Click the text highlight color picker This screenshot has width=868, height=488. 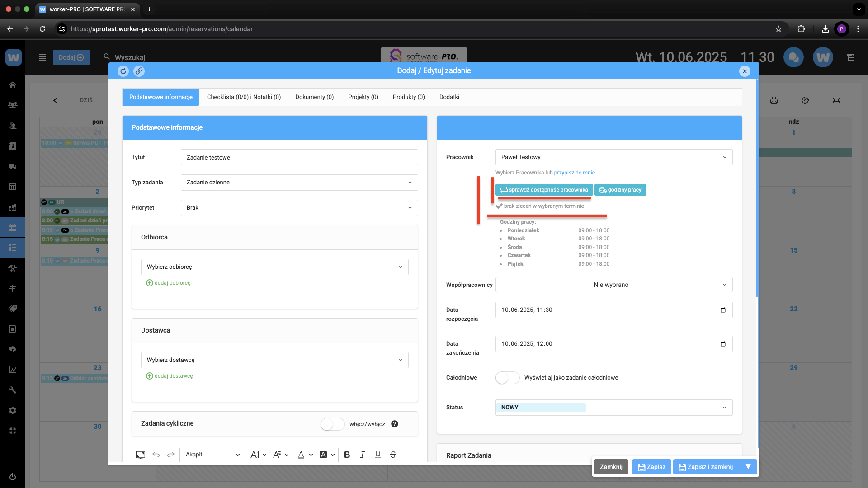(x=324, y=455)
